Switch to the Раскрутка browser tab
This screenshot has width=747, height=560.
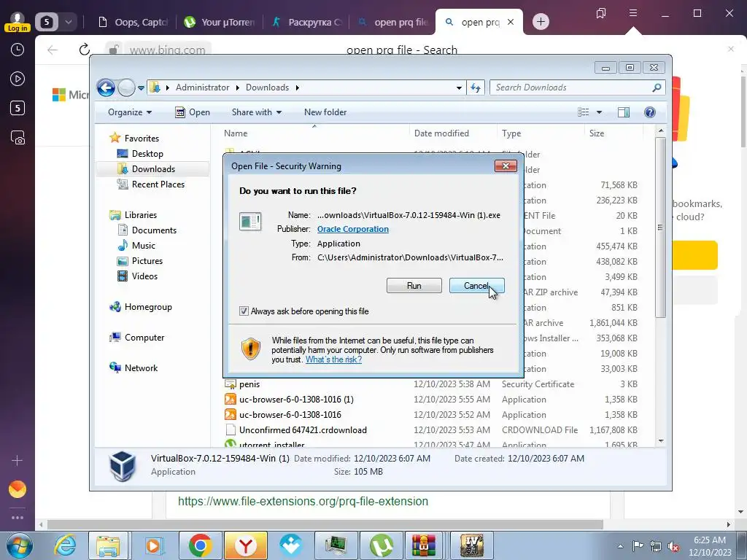307,22
